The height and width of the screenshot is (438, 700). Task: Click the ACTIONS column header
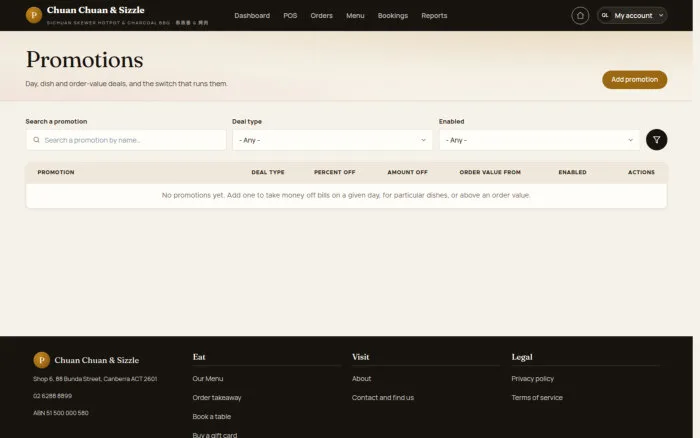642,172
